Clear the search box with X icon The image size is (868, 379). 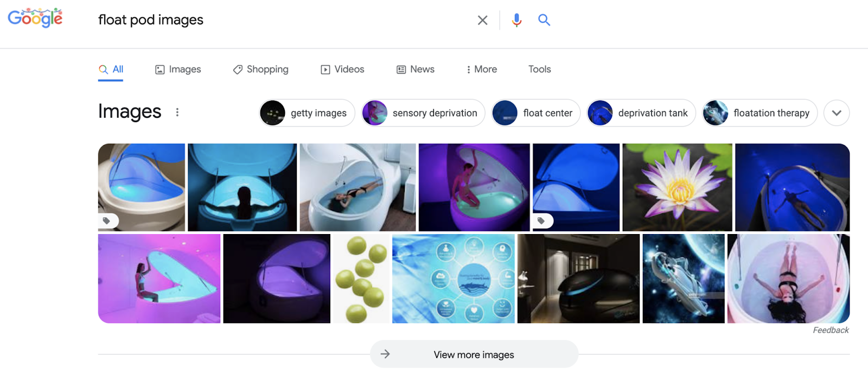(482, 21)
